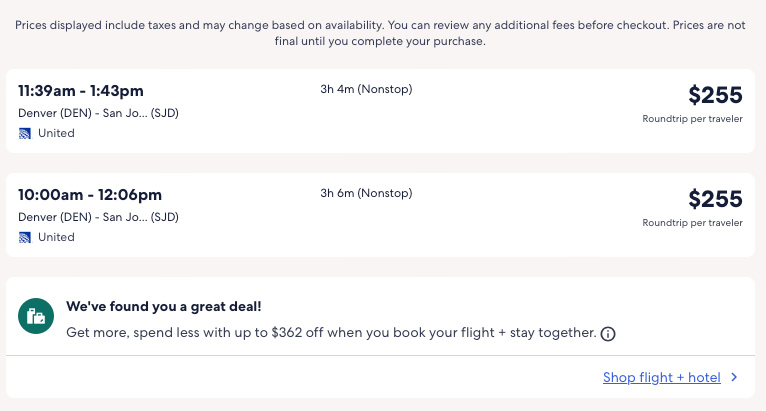Click the United airline name on the 10:00am flight
Screen dimensions: 766x411
tap(56, 237)
